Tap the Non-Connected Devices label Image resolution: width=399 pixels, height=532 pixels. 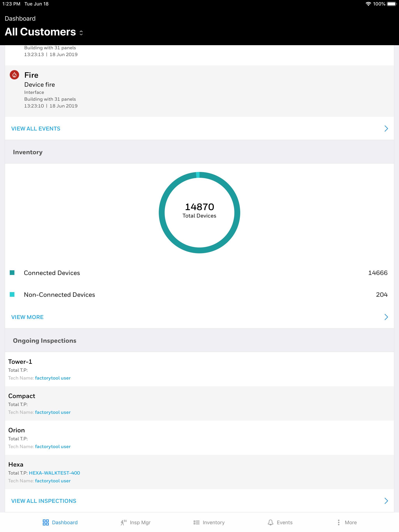coord(59,295)
